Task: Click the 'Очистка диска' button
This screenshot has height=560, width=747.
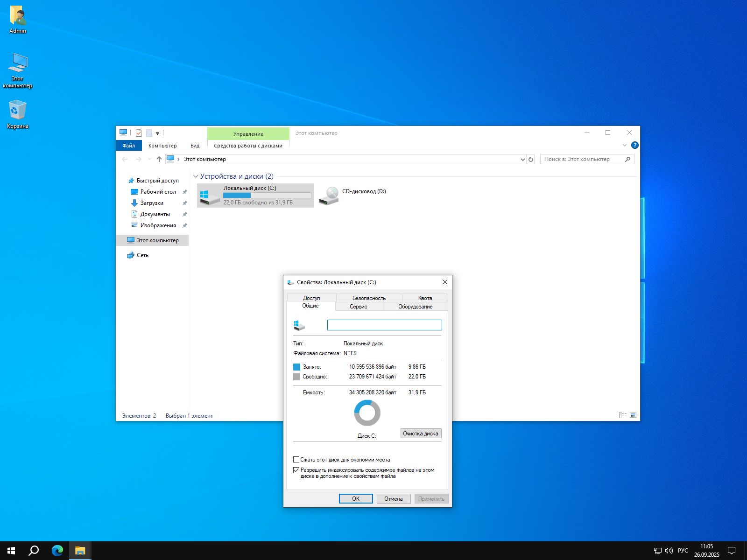Action: (420, 434)
